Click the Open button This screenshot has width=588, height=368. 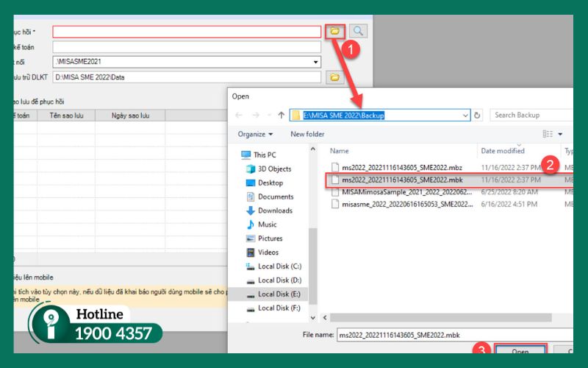coord(519,352)
